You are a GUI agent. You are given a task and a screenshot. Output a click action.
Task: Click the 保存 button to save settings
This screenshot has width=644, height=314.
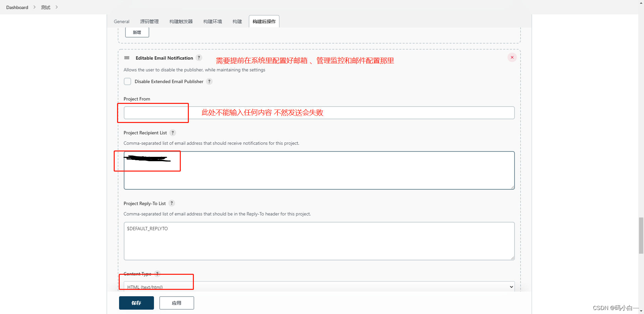point(136,303)
